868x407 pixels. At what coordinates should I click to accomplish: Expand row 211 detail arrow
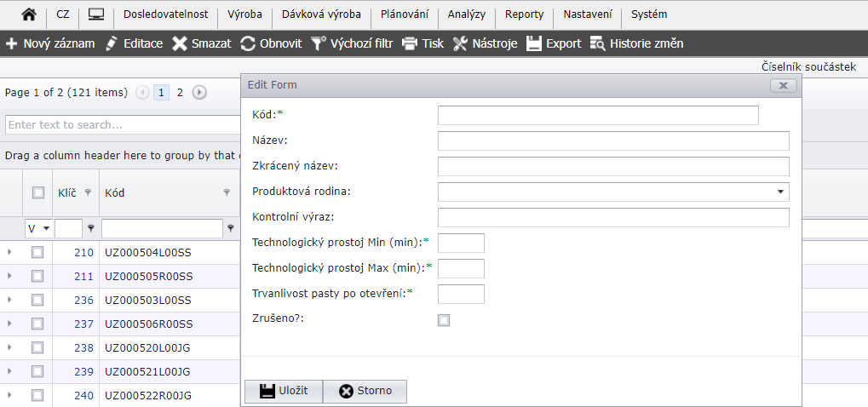(10, 276)
